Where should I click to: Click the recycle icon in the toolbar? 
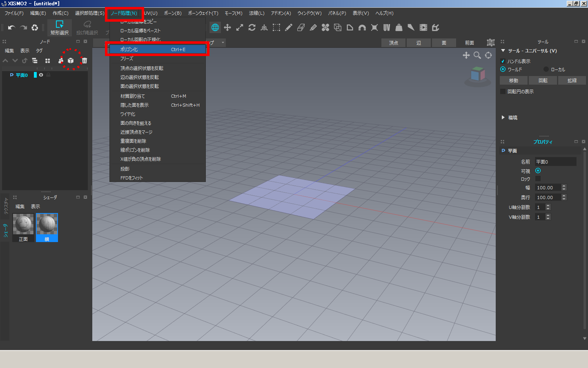[35, 27]
